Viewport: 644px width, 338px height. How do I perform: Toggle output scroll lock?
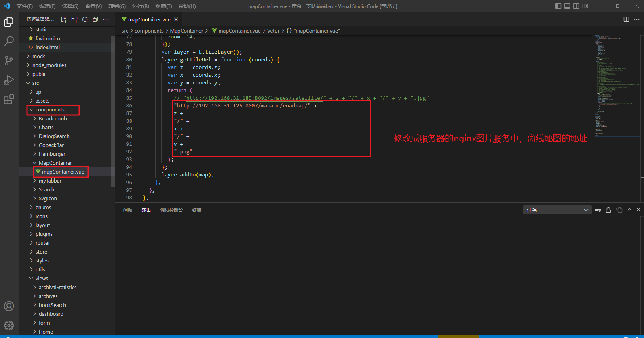pos(608,210)
